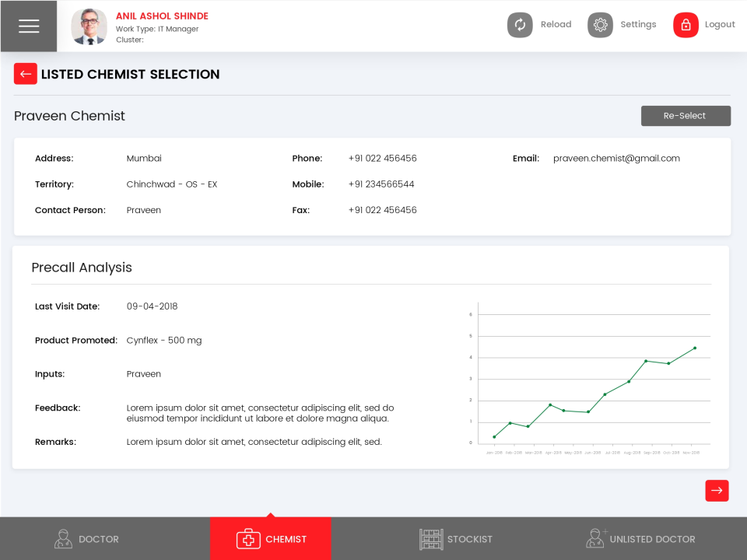747x560 pixels.
Task: Open the navigation hamburger menu
Action: point(29,24)
